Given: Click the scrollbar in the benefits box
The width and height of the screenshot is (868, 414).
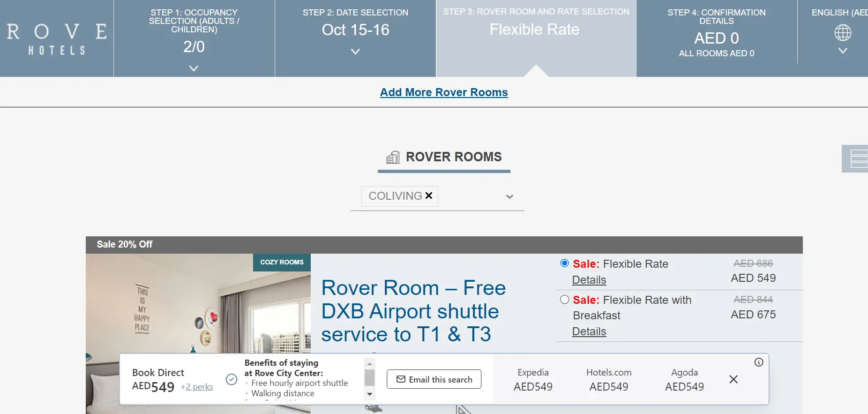Looking at the screenshot, I should [x=369, y=378].
